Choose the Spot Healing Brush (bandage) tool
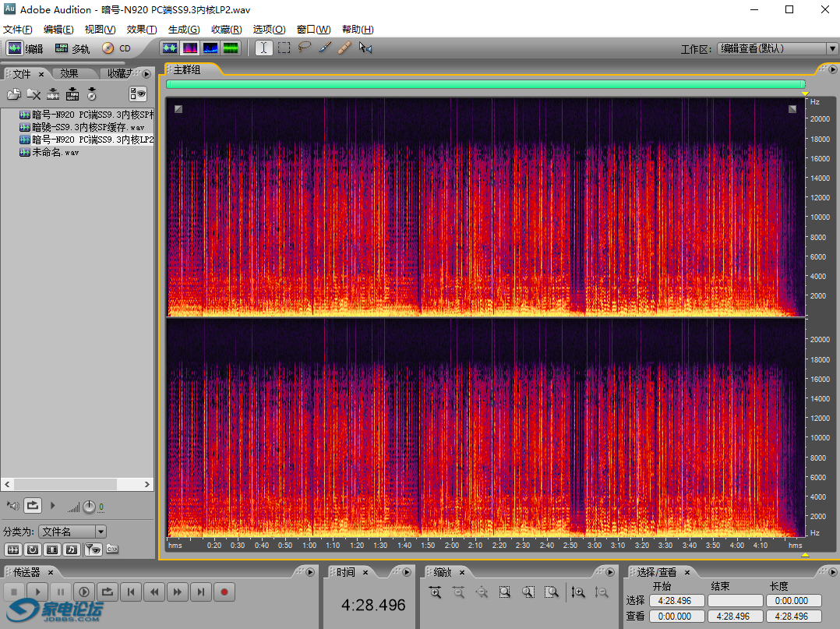 (344, 48)
